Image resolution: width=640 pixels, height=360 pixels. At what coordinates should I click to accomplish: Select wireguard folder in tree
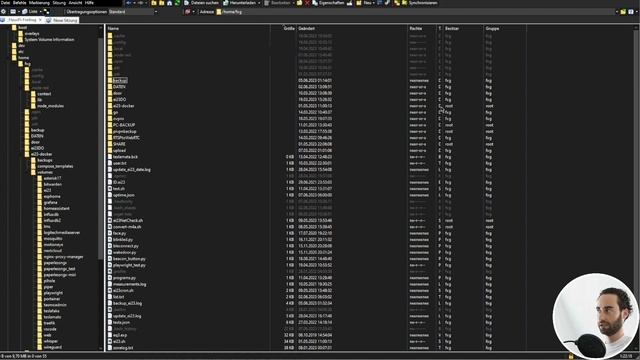point(53,347)
